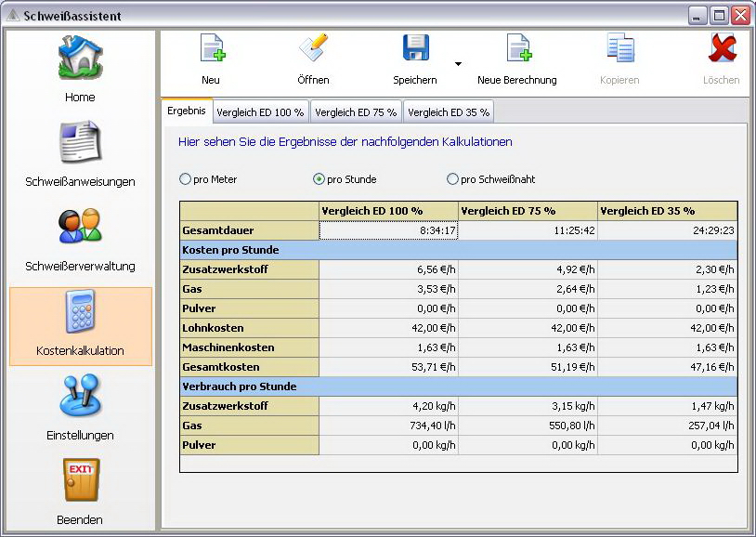Click the Beenden exit door icon

pos(80,481)
